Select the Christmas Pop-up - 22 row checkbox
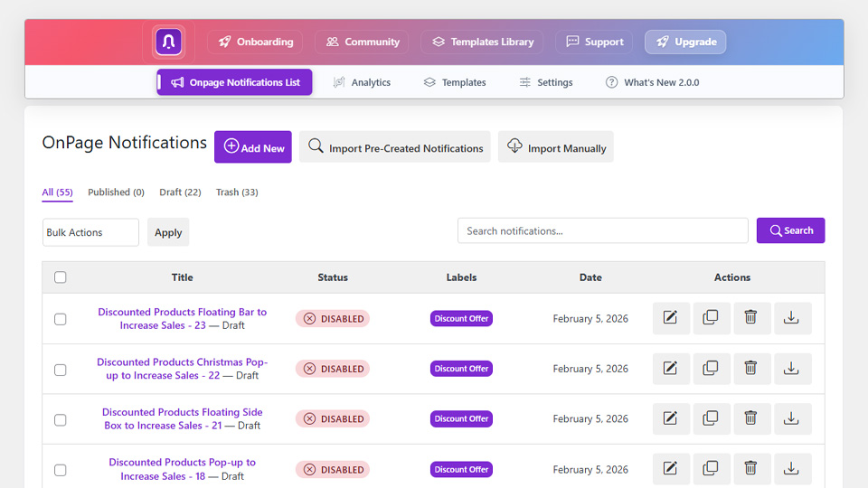 point(61,370)
